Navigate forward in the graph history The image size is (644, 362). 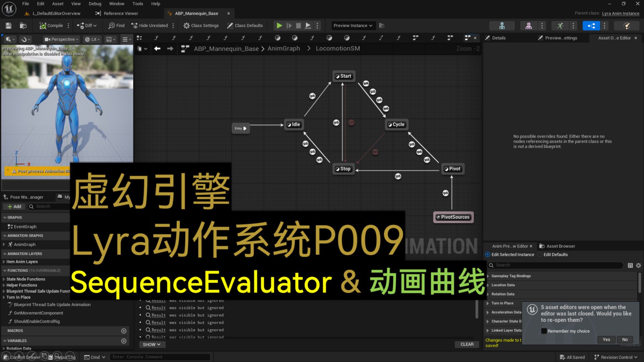170,49
